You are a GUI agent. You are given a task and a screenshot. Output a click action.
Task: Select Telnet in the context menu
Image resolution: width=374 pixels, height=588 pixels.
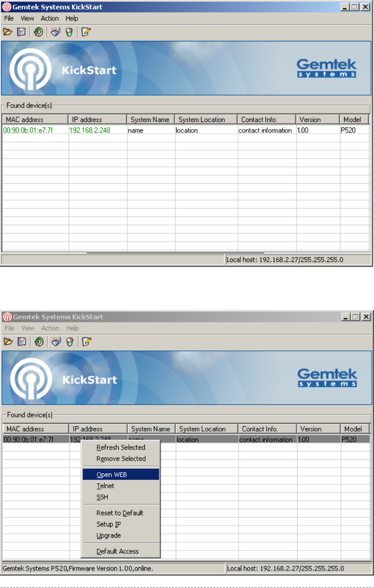pos(121,486)
